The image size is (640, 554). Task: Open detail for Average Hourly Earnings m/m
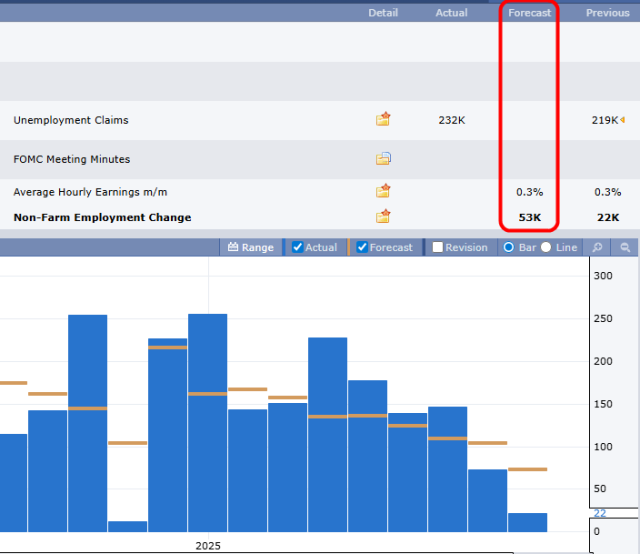coord(383,191)
